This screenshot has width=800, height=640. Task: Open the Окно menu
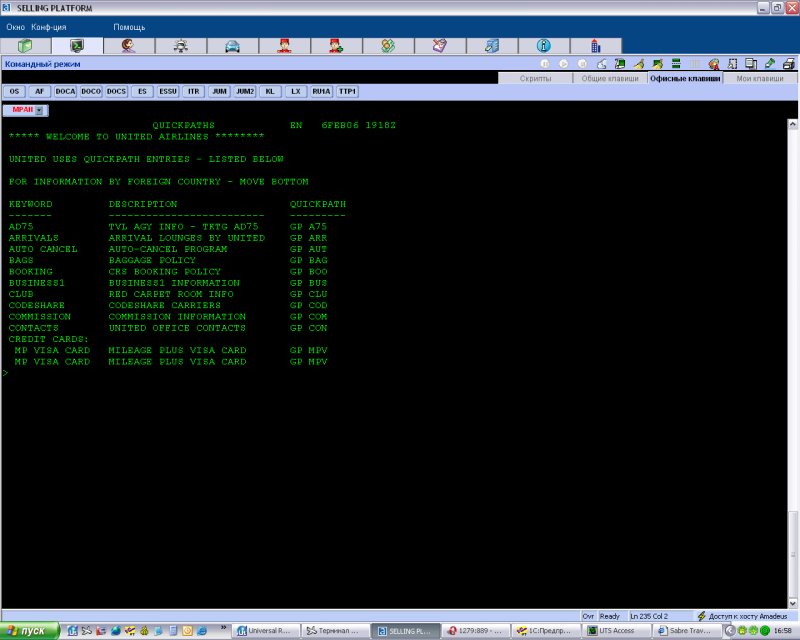tap(16, 27)
